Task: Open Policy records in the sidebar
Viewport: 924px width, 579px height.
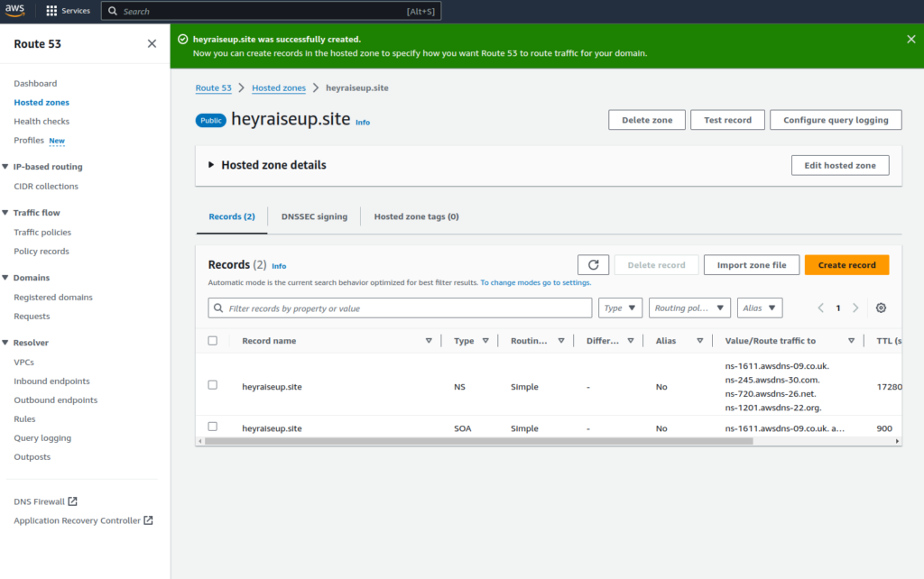Action: pyautogui.click(x=42, y=251)
